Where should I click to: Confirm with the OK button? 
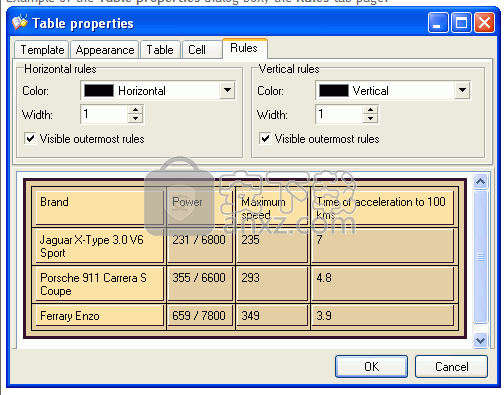point(371,367)
